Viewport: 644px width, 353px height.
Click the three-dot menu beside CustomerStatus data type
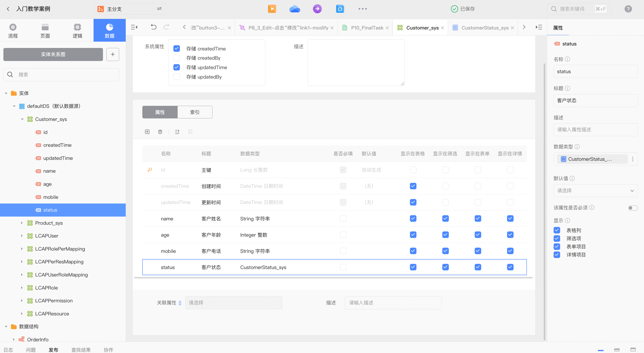click(x=633, y=159)
